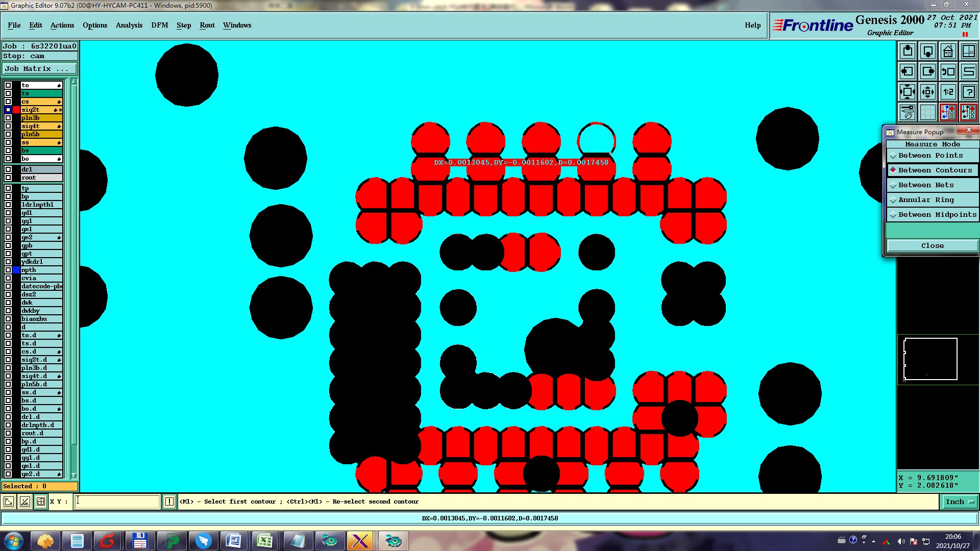The width and height of the screenshot is (980, 551).
Task: Click the previous view undo icon
Action: point(948,71)
